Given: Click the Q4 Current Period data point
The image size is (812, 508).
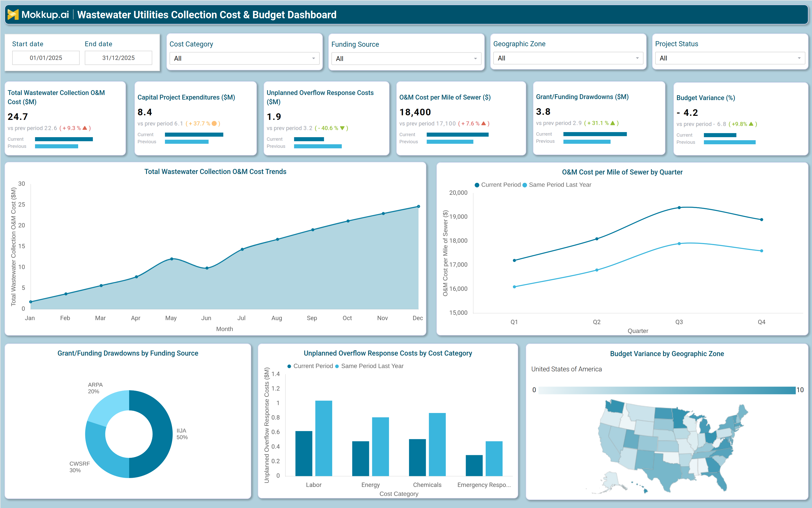Looking at the screenshot, I should click(762, 220).
